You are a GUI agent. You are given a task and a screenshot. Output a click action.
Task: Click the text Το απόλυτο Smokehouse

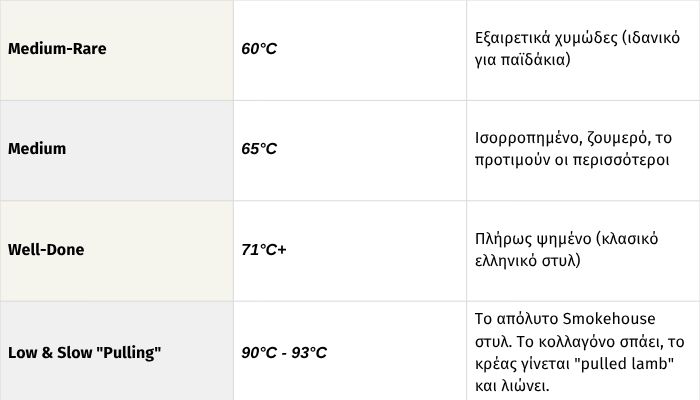coord(565,319)
